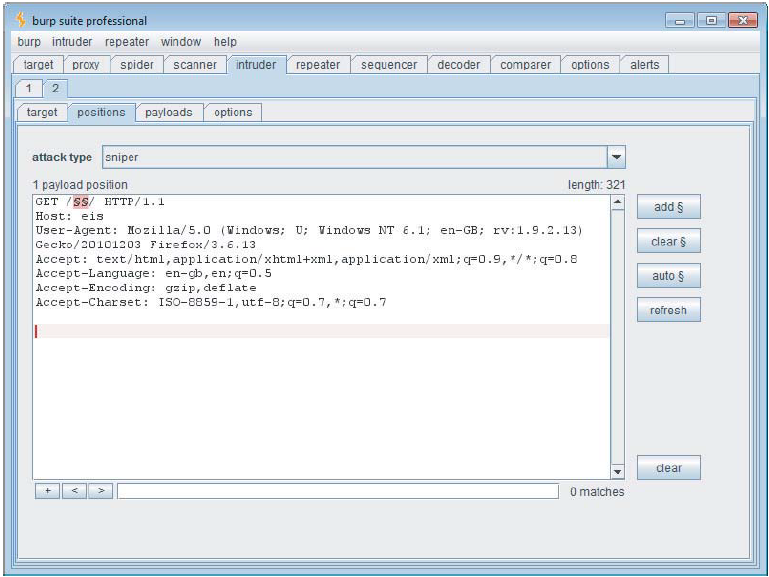Switch to the spider tab

pyautogui.click(x=137, y=65)
